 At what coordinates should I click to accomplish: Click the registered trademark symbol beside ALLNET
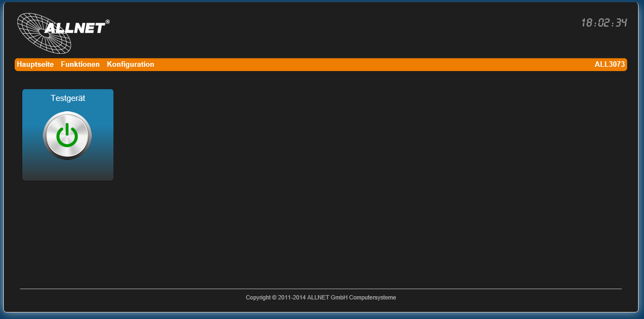[108, 22]
